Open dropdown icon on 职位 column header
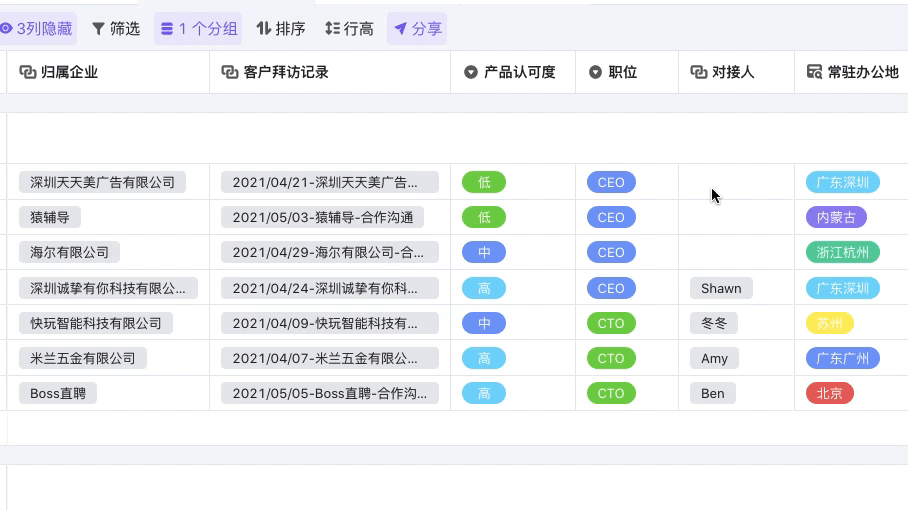This screenshot has height=510, width=908. pyautogui.click(x=595, y=72)
